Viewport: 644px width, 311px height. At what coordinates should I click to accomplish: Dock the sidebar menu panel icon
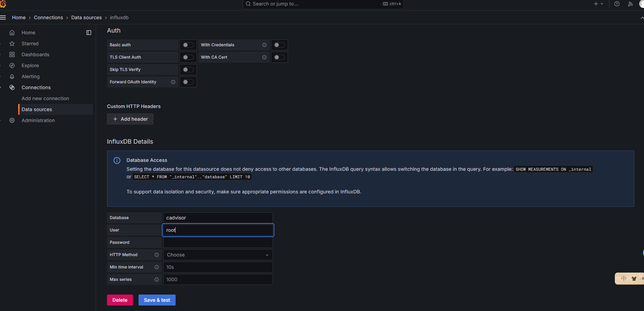89,33
